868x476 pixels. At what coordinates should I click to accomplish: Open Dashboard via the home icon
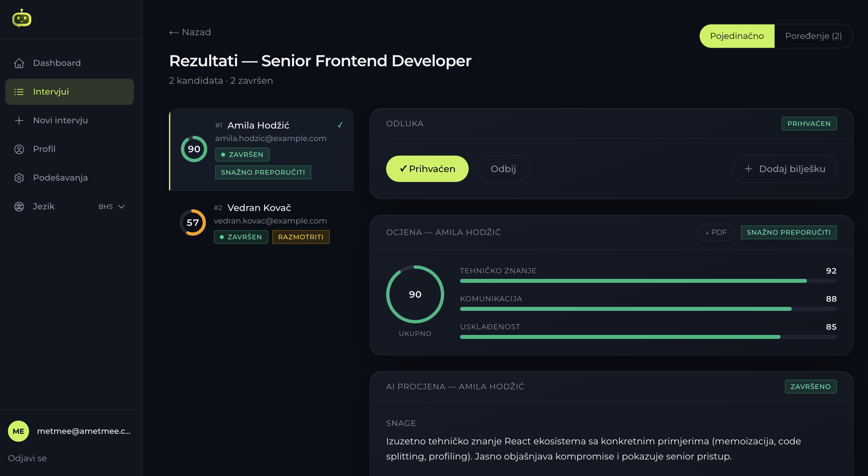(19, 63)
